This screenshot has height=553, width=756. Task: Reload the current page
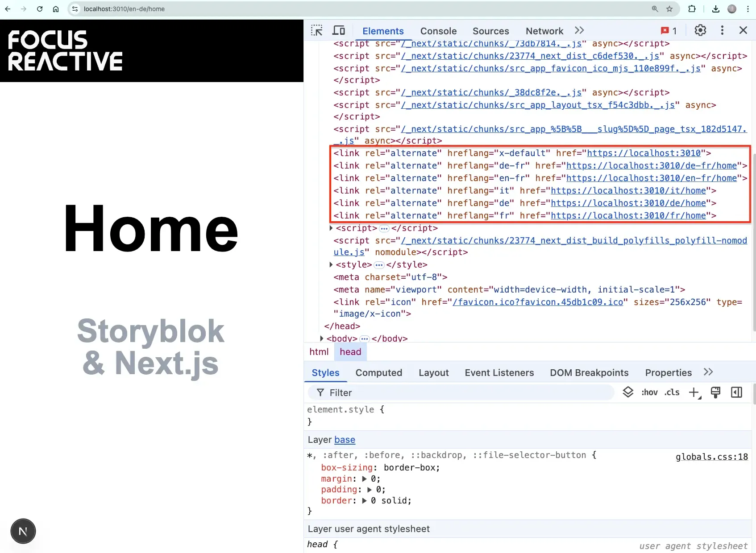(40, 9)
